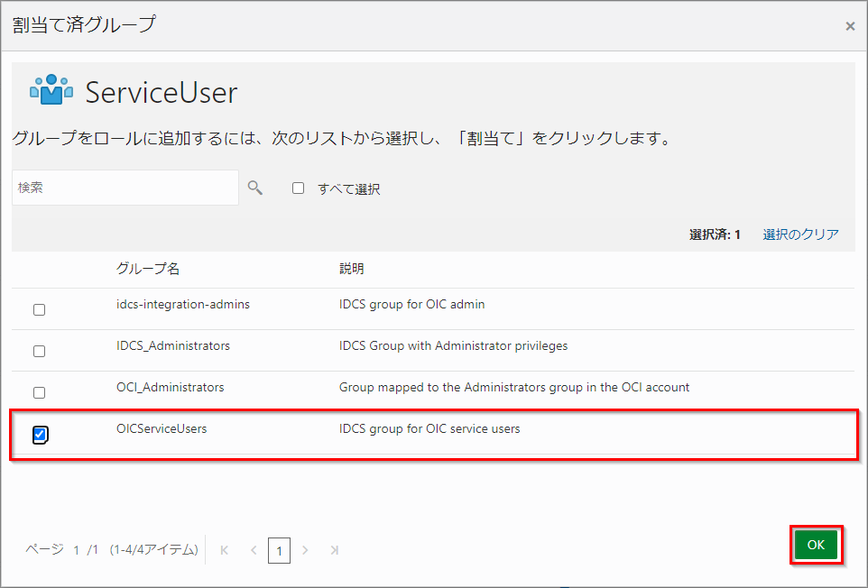
Task: Select page number 1 in pagination
Action: pyautogui.click(x=279, y=550)
